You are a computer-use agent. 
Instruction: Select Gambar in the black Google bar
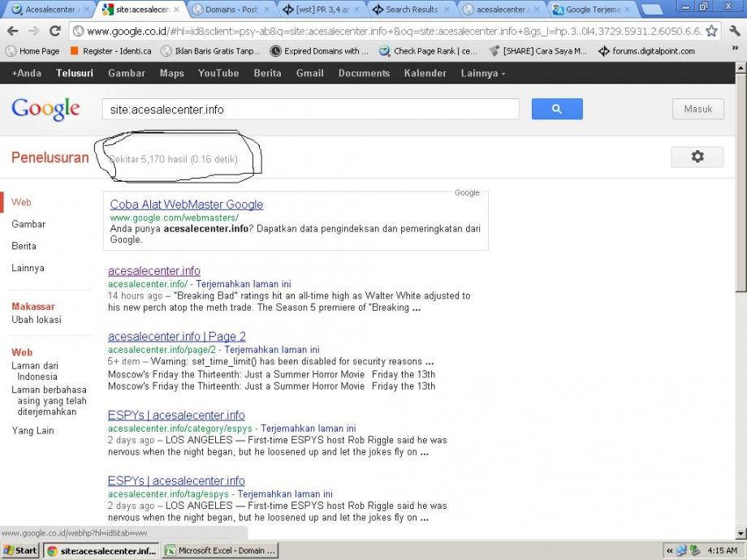(126, 73)
